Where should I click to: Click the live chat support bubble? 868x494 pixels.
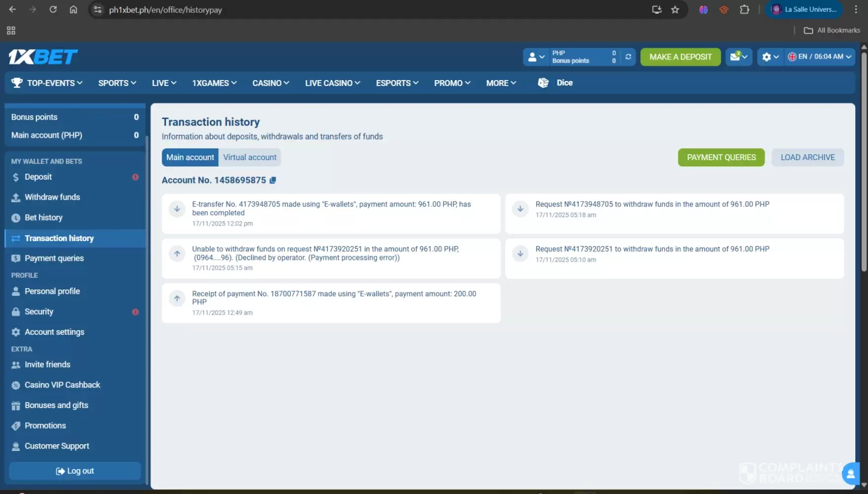point(850,474)
